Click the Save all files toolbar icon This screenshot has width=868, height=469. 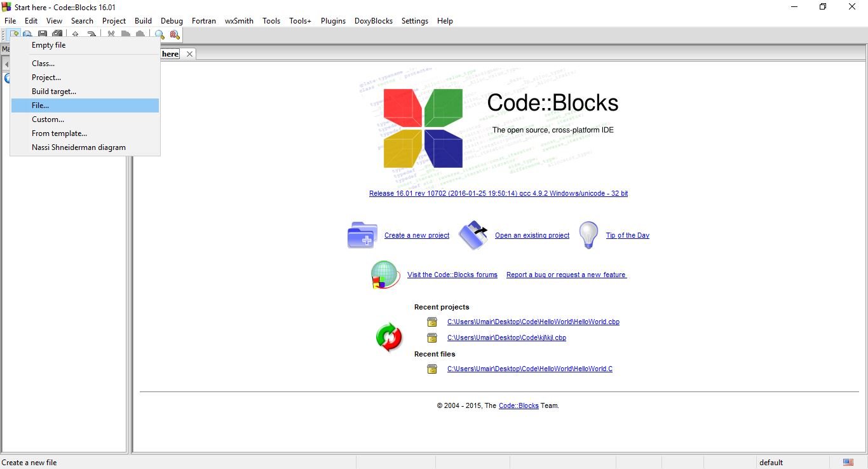pyautogui.click(x=57, y=35)
